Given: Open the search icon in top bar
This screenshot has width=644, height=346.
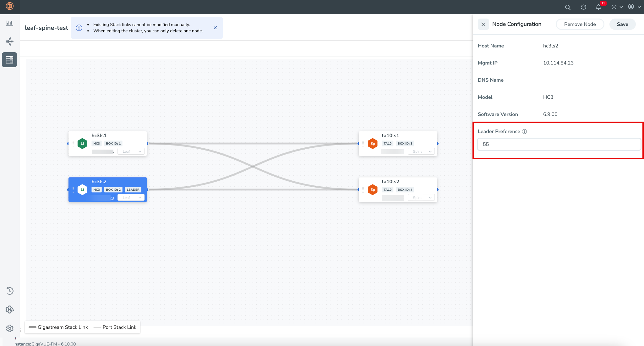Looking at the screenshot, I should pos(567,7).
